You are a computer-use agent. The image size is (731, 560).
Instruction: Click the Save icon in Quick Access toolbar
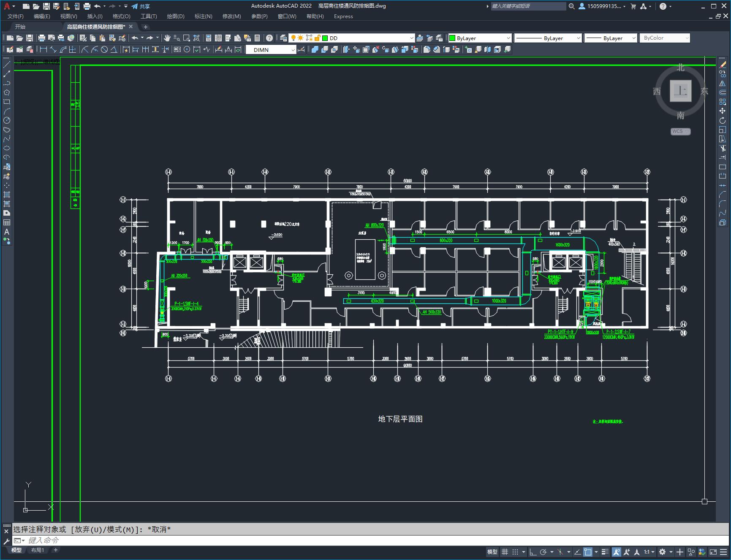[46, 6]
